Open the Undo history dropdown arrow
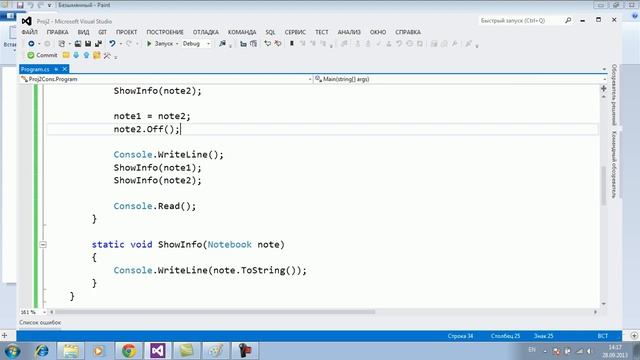Screen dimensions: 640x360 coord(120,44)
